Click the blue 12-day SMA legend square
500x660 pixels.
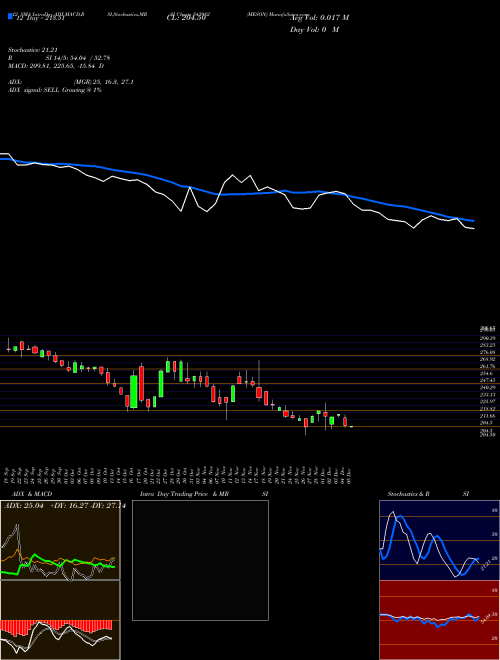click(x=10, y=17)
